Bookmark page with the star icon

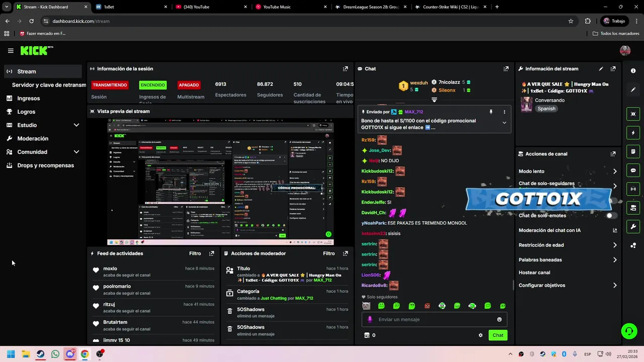click(x=571, y=21)
